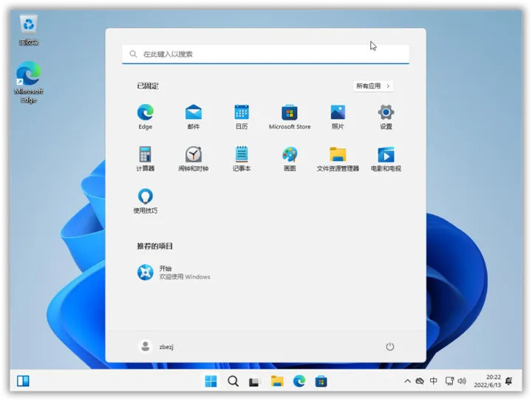Toggle the 中 input method indicator

(x=434, y=381)
